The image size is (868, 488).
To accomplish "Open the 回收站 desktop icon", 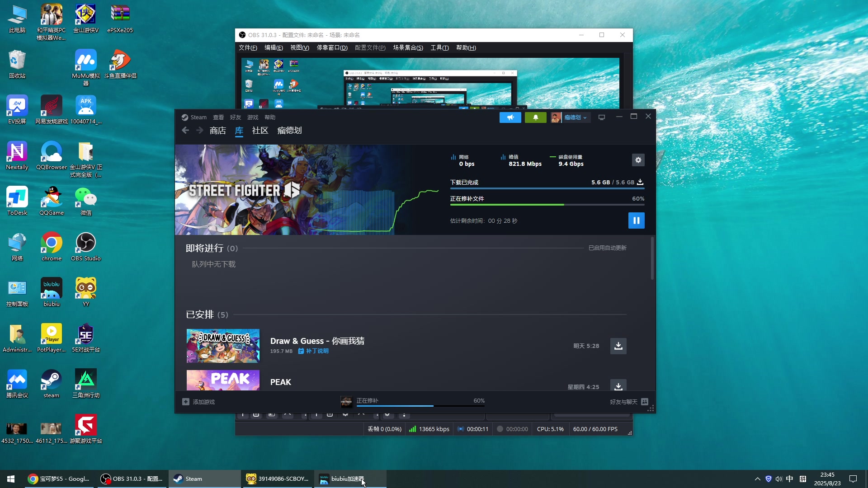I will point(17,64).
